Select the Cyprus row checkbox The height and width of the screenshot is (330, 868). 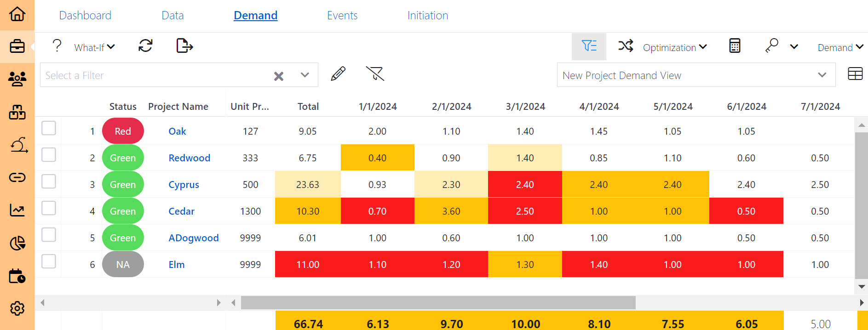49,182
